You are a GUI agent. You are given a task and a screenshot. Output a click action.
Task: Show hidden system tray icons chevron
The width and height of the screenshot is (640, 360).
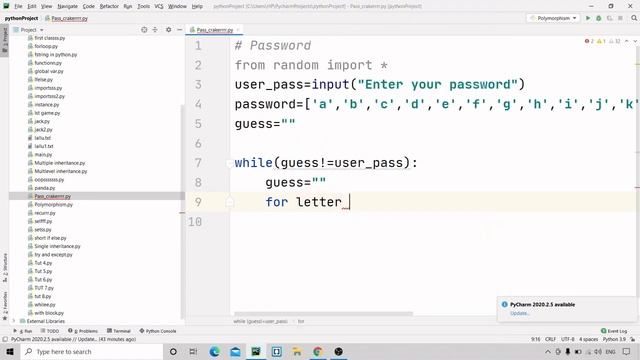click(548, 351)
